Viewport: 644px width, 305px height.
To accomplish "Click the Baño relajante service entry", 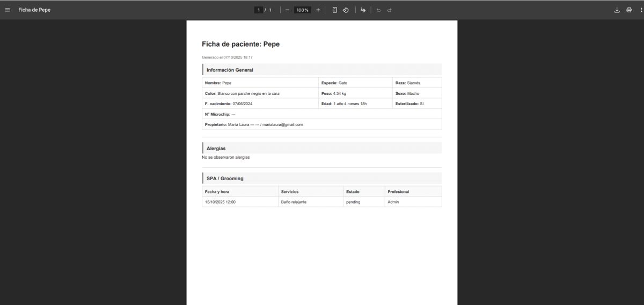I will [x=294, y=202].
